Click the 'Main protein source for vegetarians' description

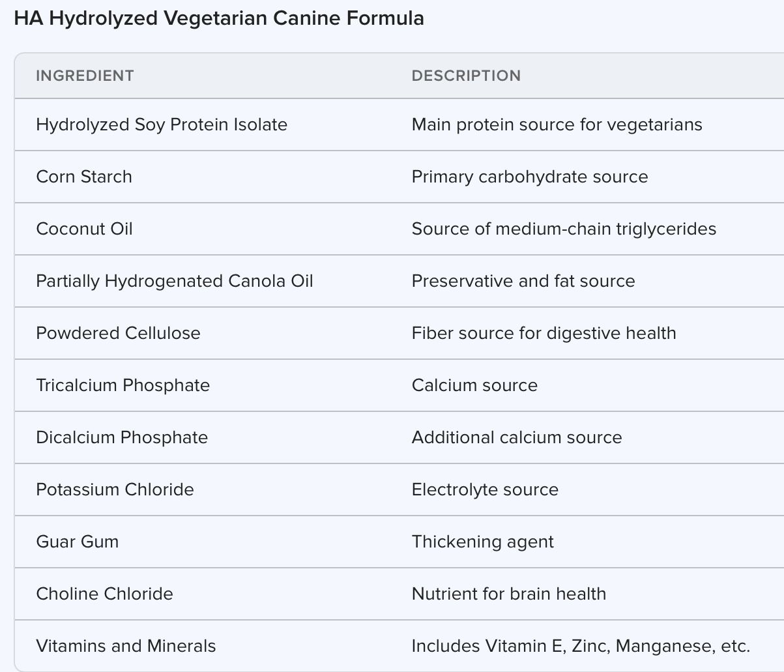point(557,124)
